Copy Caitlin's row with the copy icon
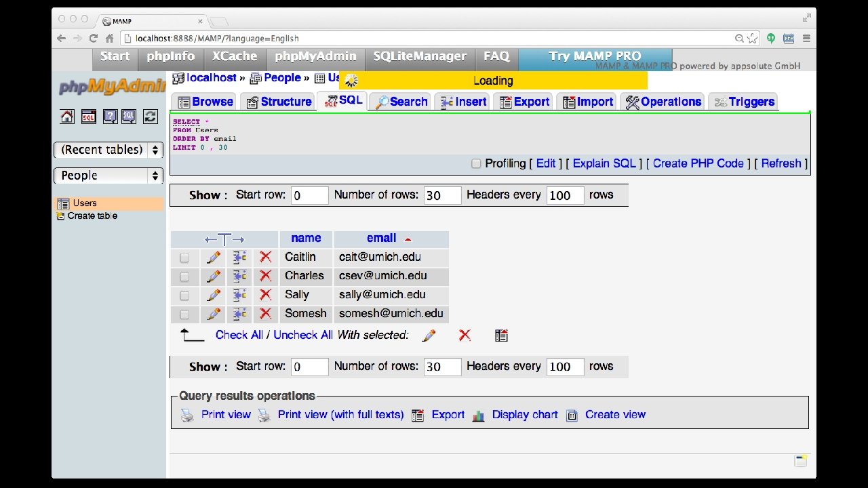Viewport: 868px width, 488px height. [x=239, y=257]
